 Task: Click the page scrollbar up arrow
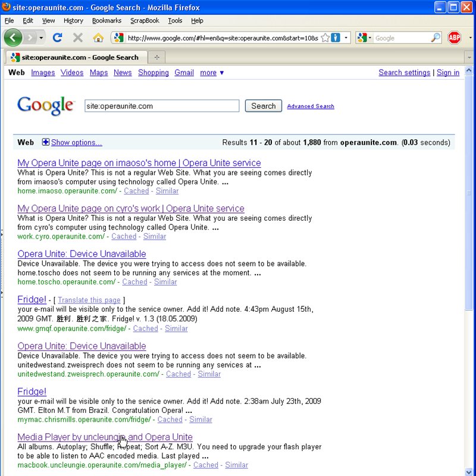tap(469, 71)
